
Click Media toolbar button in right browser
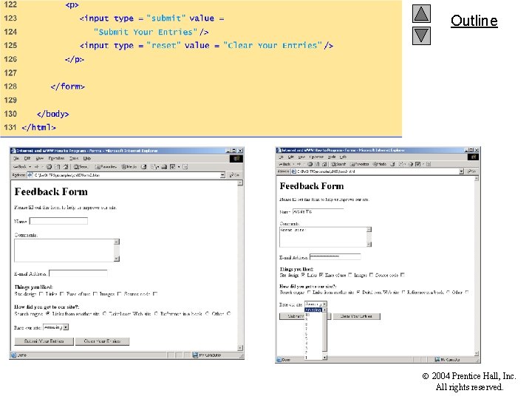coord(380,164)
